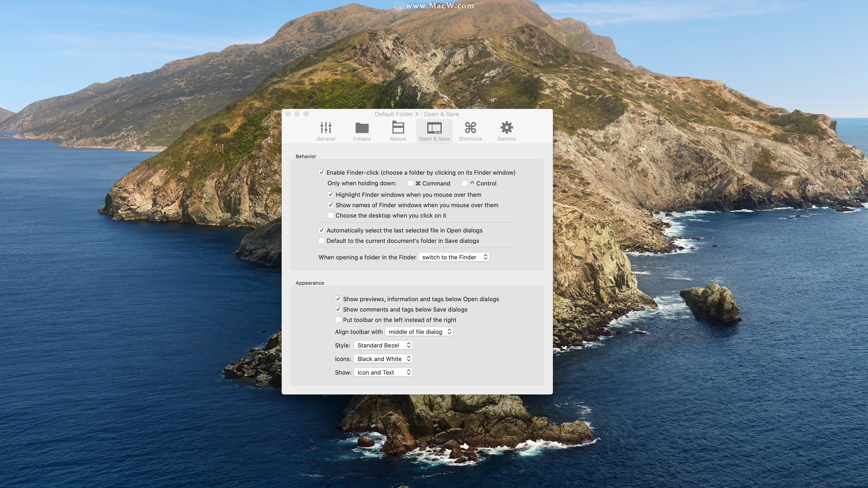Click the window zoom button
868x488 pixels.
[x=306, y=114]
